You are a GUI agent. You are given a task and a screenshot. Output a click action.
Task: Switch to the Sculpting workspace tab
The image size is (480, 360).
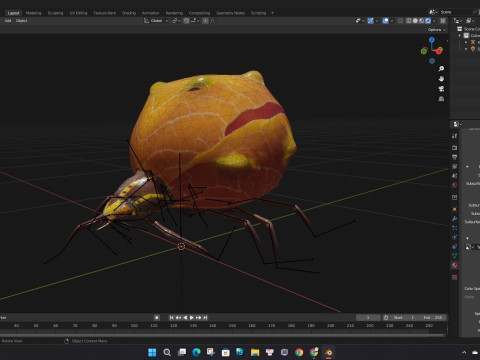pyautogui.click(x=55, y=13)
